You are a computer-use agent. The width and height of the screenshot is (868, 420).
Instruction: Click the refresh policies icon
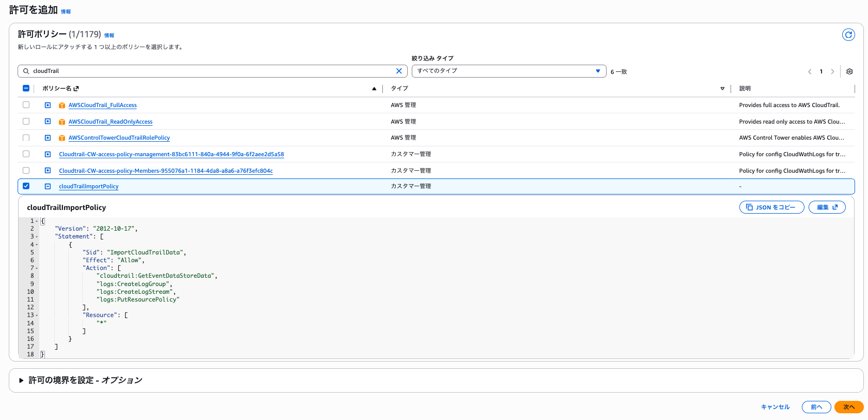848,35
